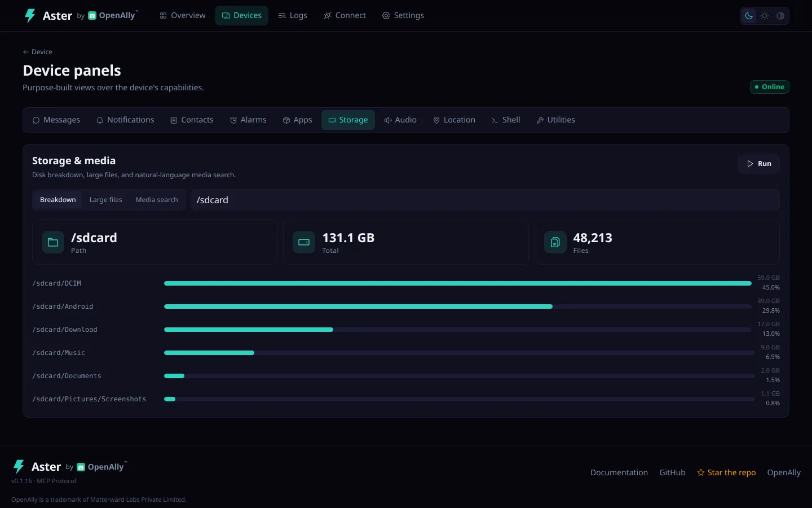Select the dark theme moon icon
Image resolution: width=812 pixels, height=508 pixels.
[x=749, y=16]
